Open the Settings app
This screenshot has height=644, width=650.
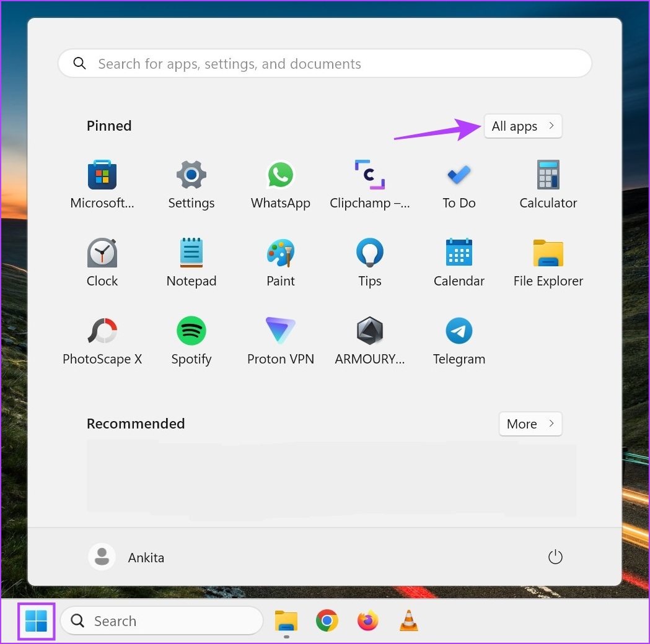(x=191, y=185)
